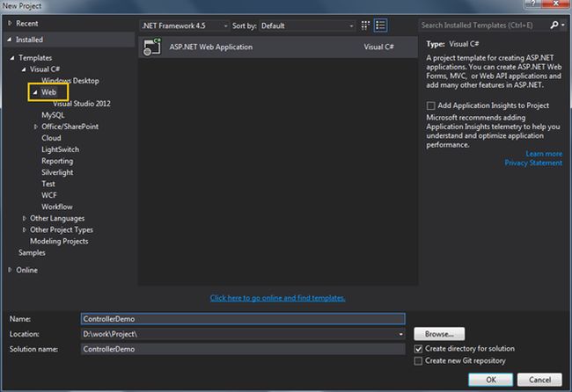
Task: Select the Reporting category
Action: (x=57, y=161)
